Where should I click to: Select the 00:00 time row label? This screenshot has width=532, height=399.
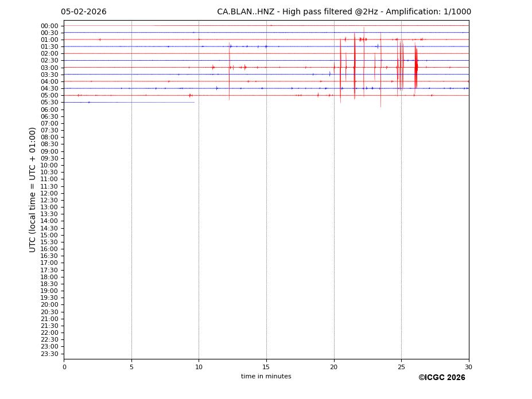49,26
